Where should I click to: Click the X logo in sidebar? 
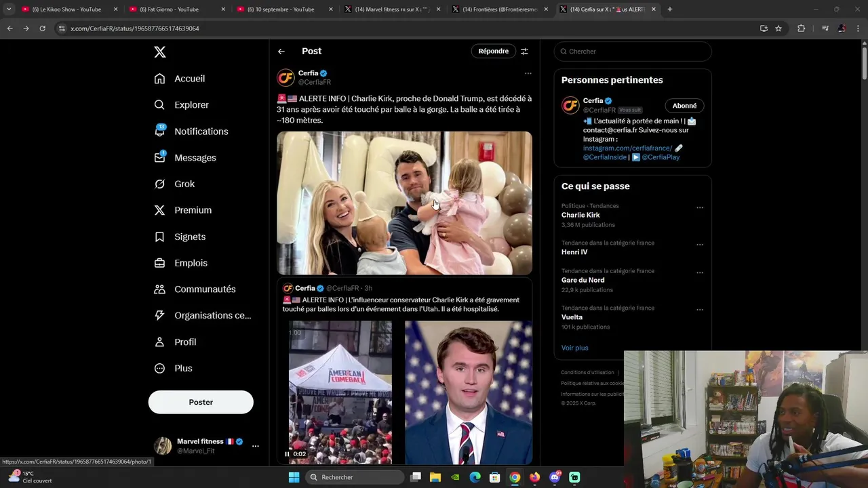click(x=159, y=52)
